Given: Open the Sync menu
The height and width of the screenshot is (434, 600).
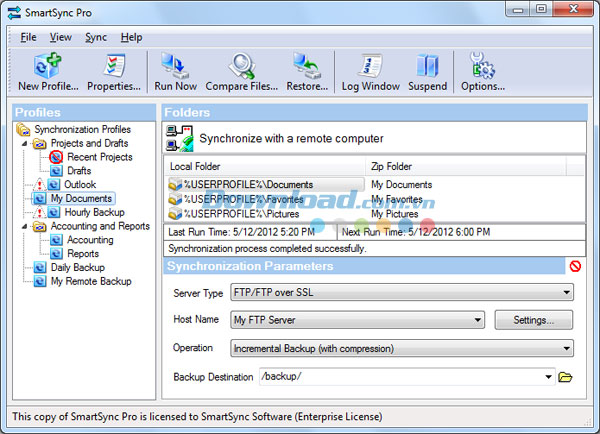Looking at the screenshot, I should (x=96, y=37).
